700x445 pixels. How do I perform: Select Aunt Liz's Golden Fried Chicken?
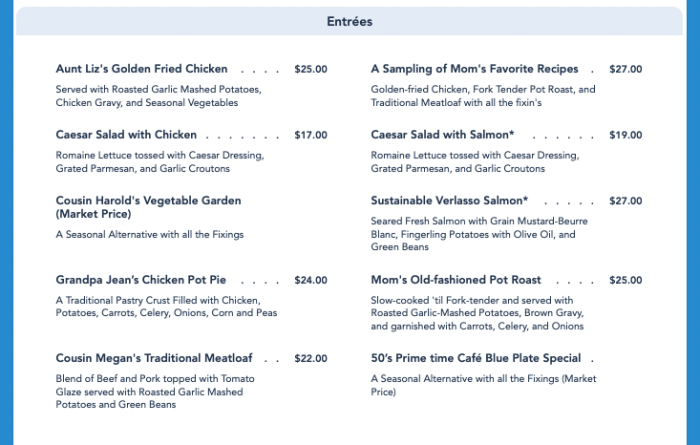pos(142,69)
